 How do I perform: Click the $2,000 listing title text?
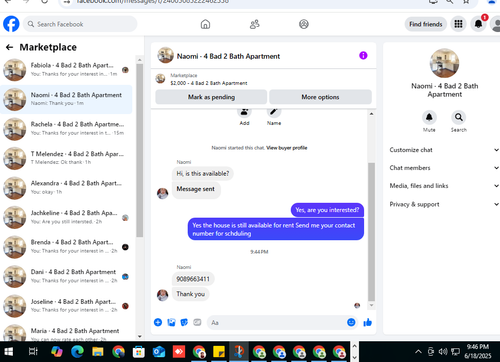click(209, 83)
